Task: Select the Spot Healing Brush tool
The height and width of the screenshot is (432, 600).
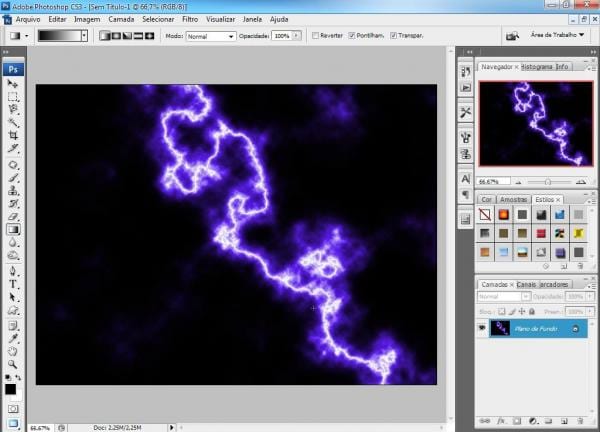Action: pos(13,165)
